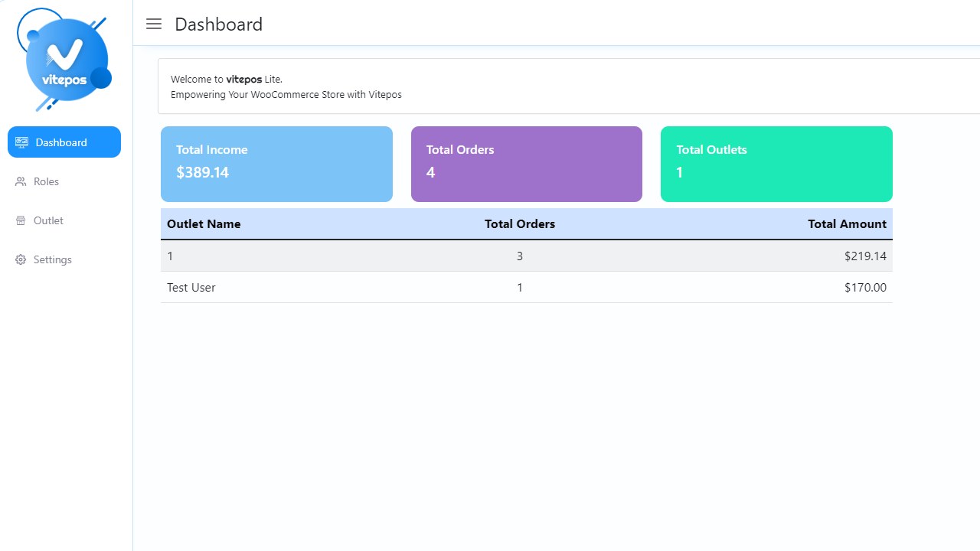980x551 pixels.
Task: Open the Settings page
Action: pos(52,259)
